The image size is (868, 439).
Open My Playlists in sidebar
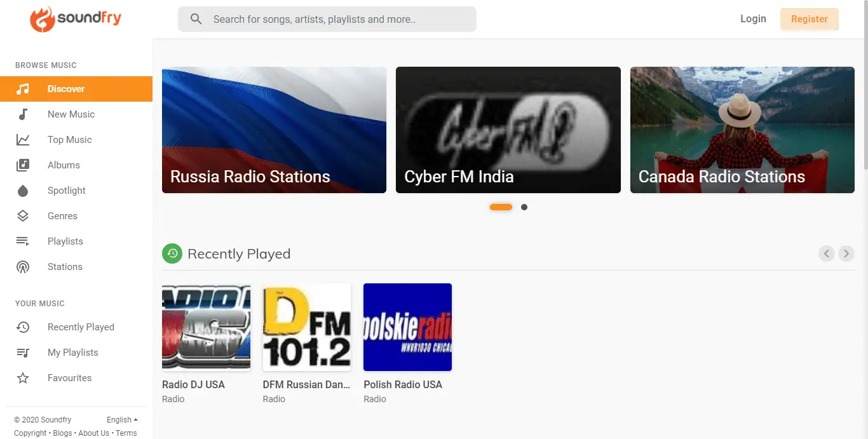[76, 353]
